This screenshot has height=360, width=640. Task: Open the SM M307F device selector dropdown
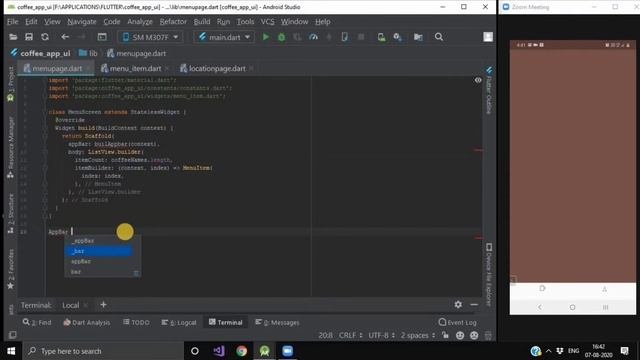pyautogui.click(x=150, y=37)
